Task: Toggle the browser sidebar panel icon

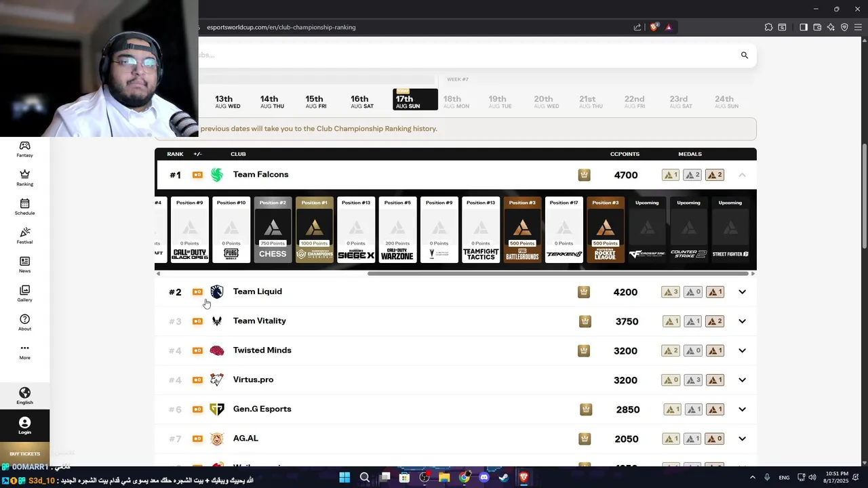Action: pyautogui.click(x=804, y=27)
